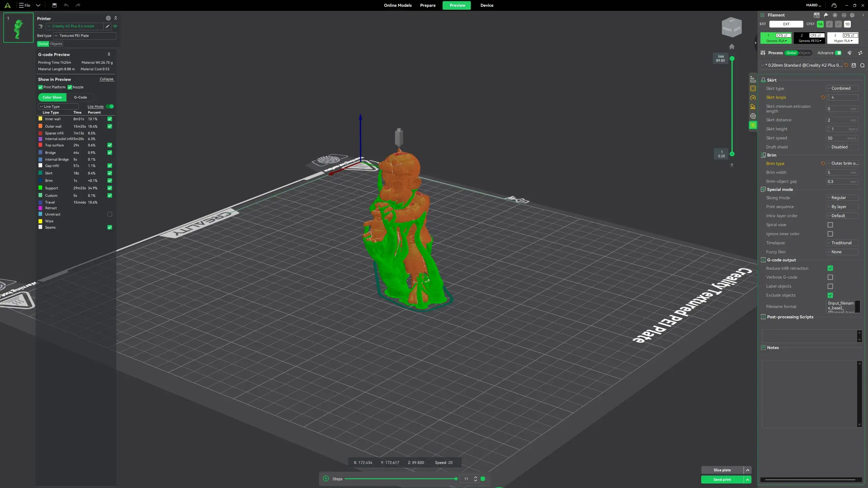Click the pencil edit icon beside printer preset
This screenshot has width=868, height=488.
click(x=107, y=26)
